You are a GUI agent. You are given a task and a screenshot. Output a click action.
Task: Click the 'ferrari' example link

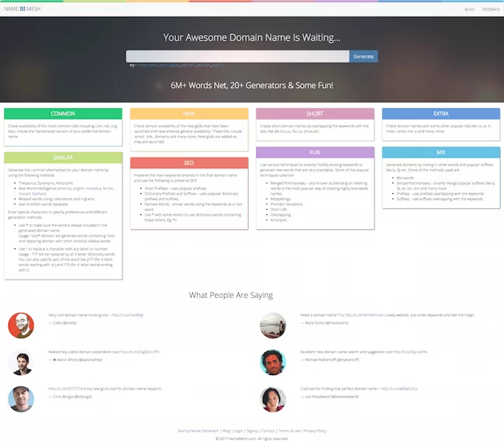(x=108, y=189)
